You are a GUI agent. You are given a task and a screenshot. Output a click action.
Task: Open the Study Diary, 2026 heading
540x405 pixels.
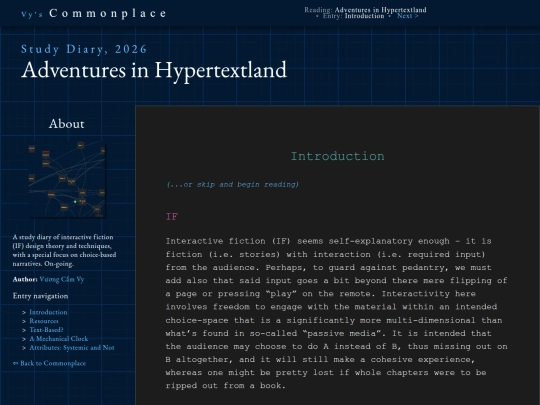(84, 49)
